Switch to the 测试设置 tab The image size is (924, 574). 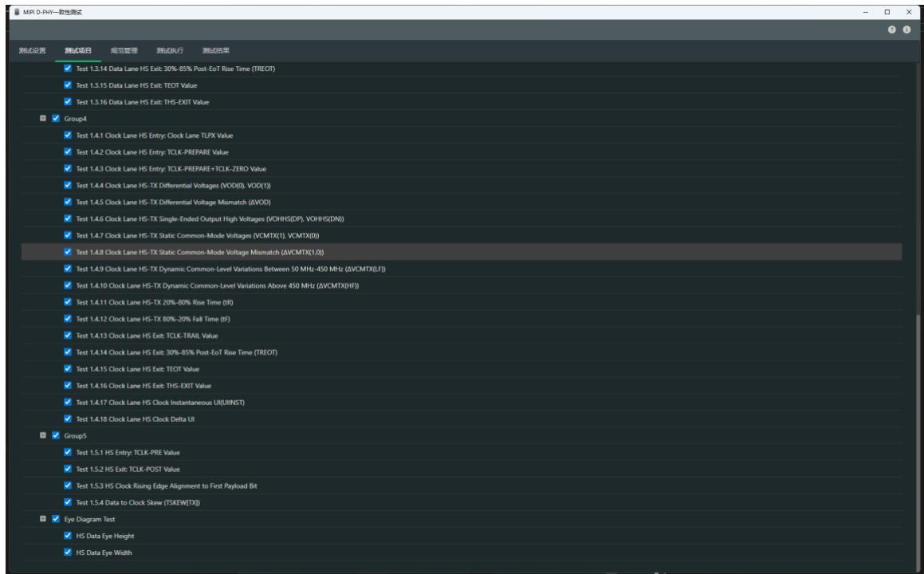click(x=33, y=51)
